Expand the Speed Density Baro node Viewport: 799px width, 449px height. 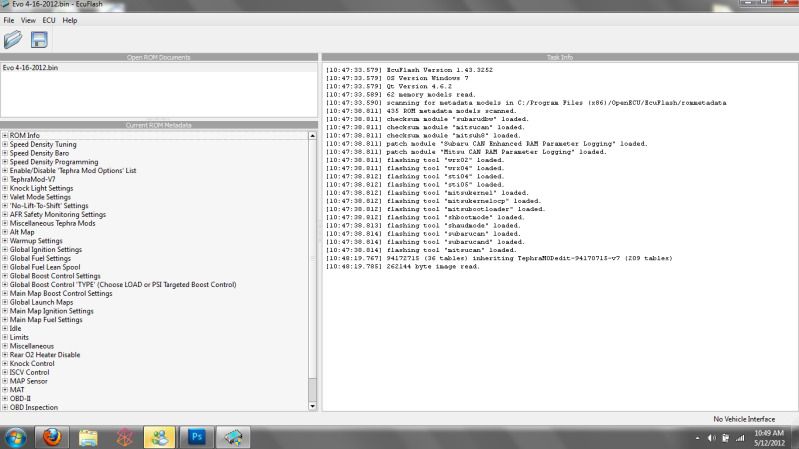pos(5,153)
